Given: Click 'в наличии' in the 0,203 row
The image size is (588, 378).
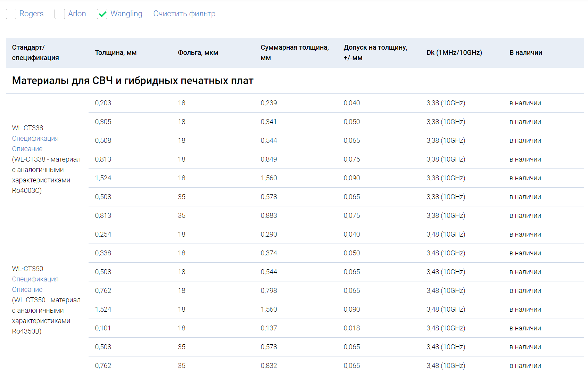Looking at the screenshot, I should coord(525,103).
